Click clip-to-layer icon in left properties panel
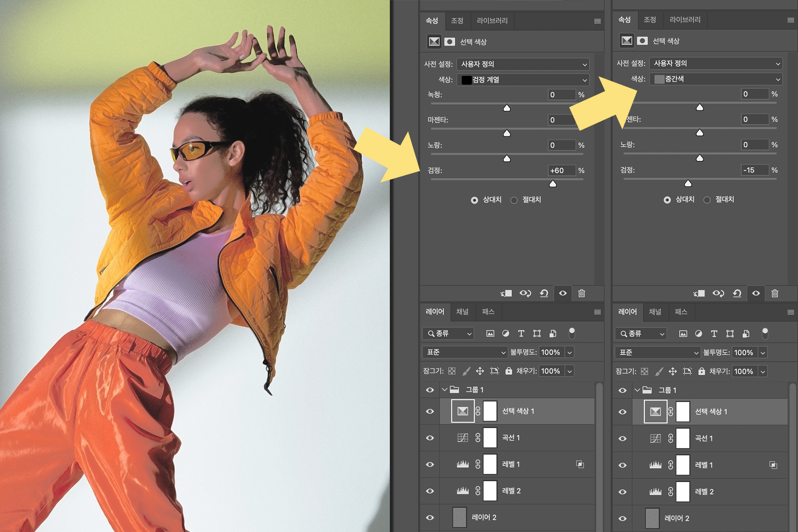The height and width of the screenshot is (532, 798). [506, 293]
